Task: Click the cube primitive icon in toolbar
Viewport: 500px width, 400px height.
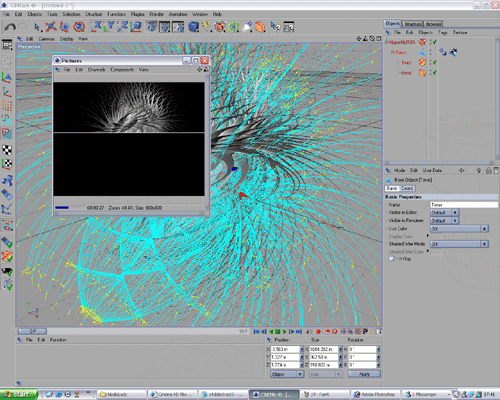Action: (193, 27)
